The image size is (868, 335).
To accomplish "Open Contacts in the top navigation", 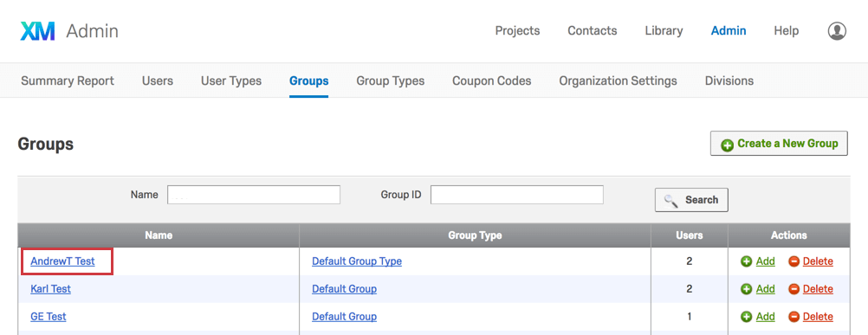I will [593, 31].
